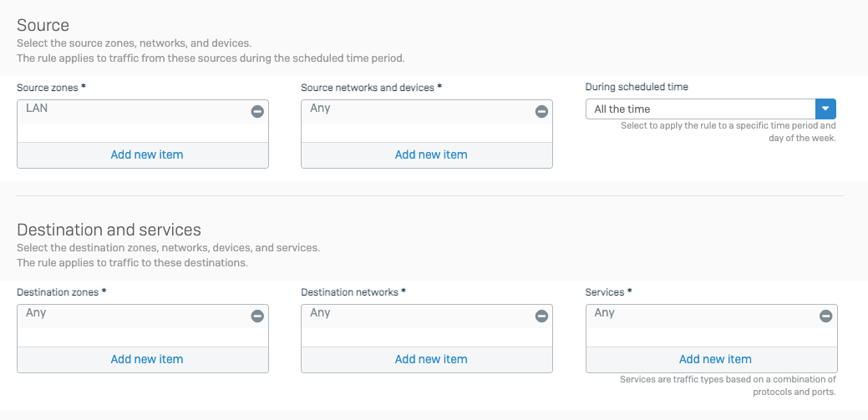This screenshot has width=868, height=420.
Task: Open the During scheduled time dropdown arrow
Action: coord(825,109)
